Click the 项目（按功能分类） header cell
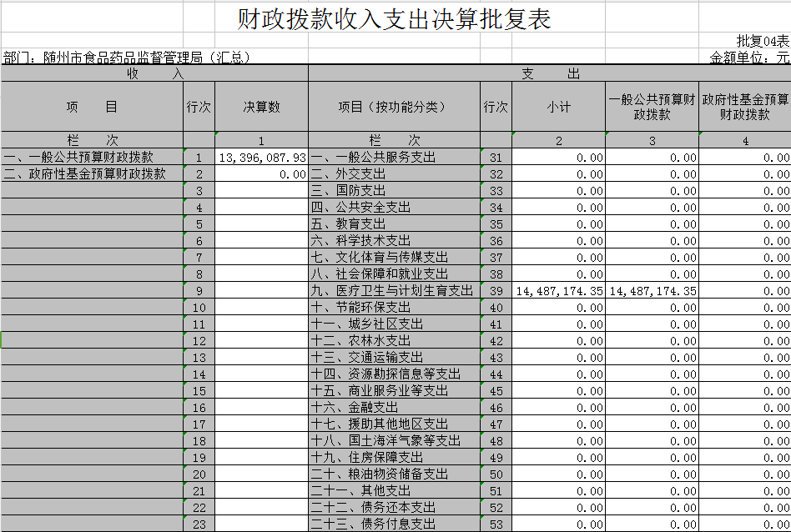This screenshot has width=791, height=532. coord(394,107)
